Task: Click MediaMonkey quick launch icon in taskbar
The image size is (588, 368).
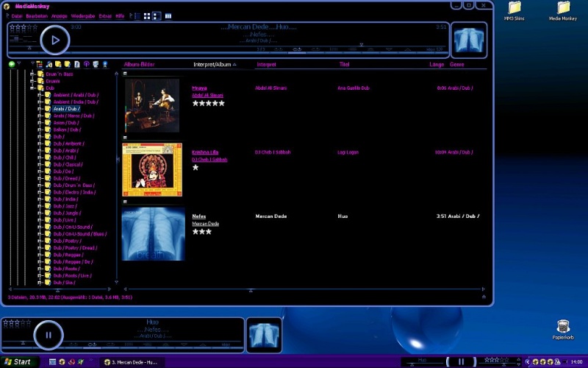Action: [62, 362]
